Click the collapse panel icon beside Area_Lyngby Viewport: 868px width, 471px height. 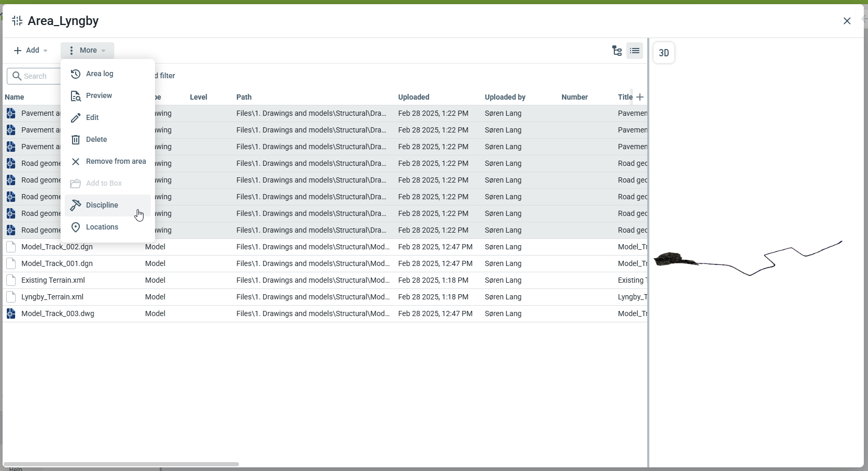click(17, 21)
